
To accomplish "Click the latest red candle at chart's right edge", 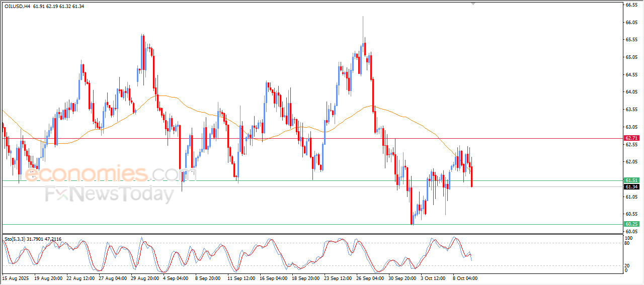I will pos(471,177).
